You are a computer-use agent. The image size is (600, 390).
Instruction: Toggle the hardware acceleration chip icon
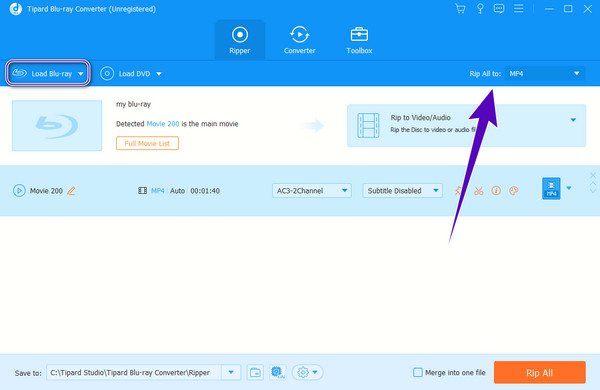(x=277, y=372)
